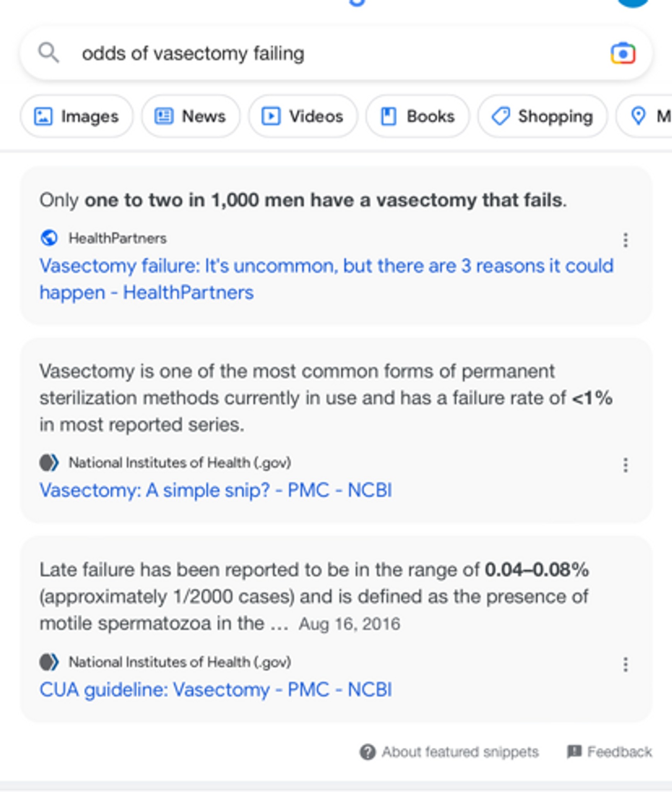Switch to the Images search tab
672x792 pixels.
click(x=77, y=116)
